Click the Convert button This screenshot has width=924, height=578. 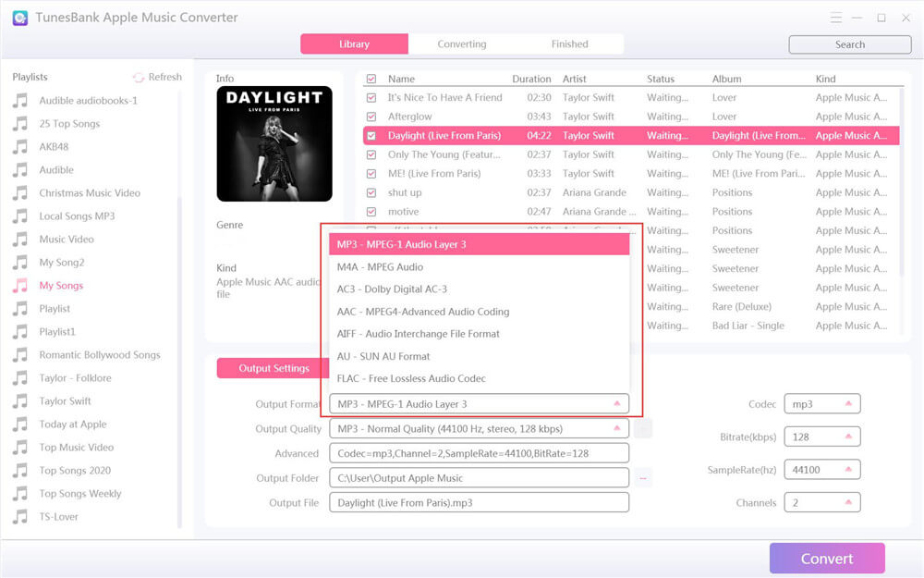coord(827,559)
